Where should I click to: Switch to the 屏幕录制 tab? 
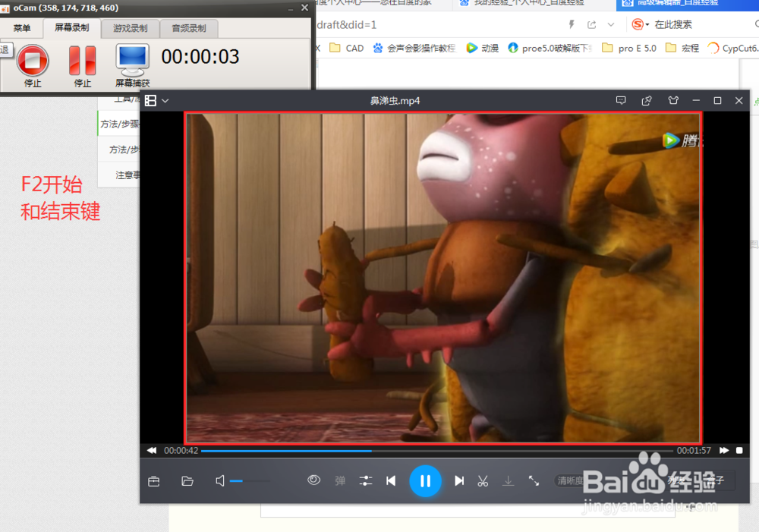71,28
